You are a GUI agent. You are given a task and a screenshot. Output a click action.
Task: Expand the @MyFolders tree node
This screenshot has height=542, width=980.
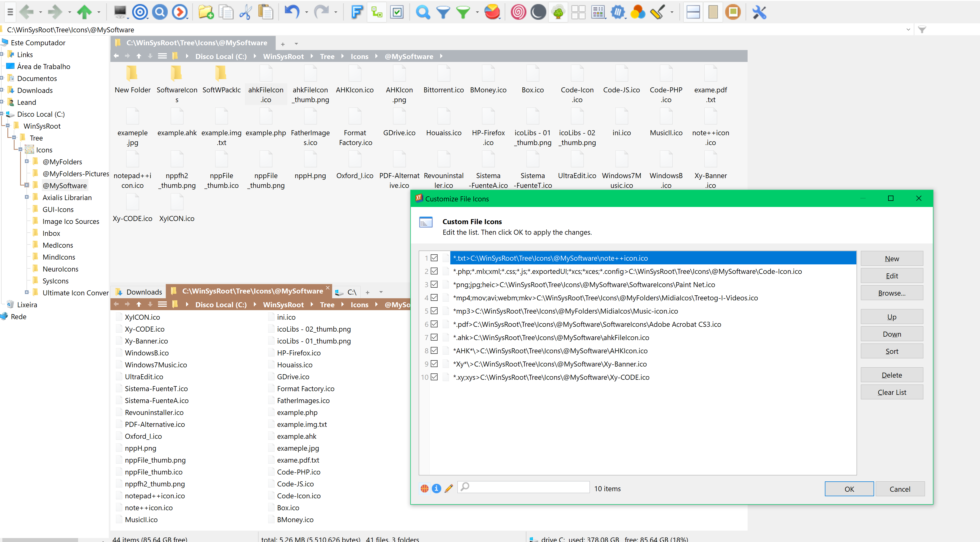tap(27, 161)
